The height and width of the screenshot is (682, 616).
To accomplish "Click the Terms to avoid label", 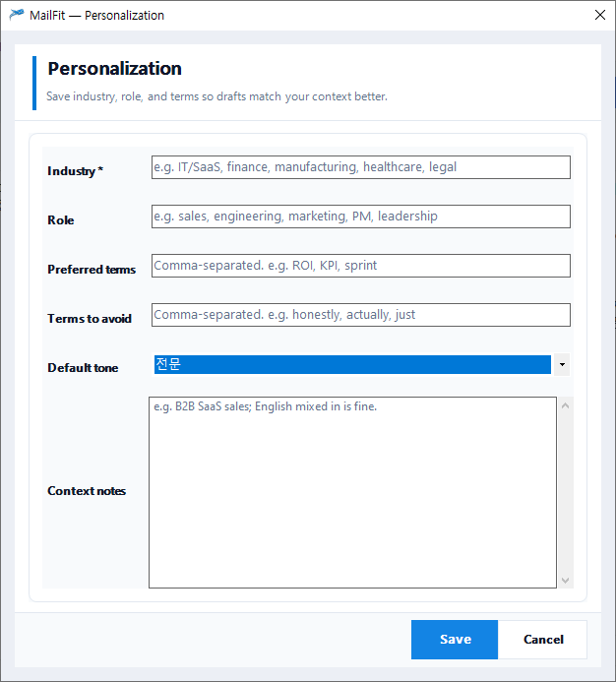I will coord(90,319).
